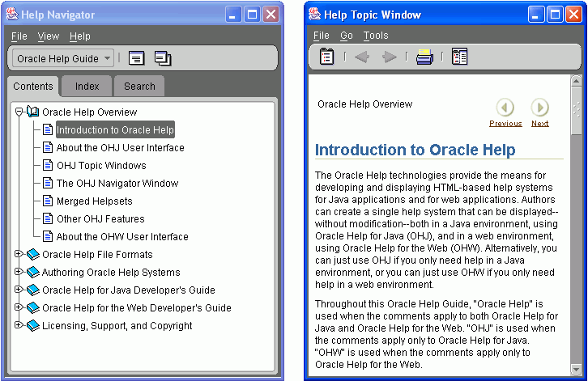Select the Licensing, Support, and Copyright book label

(117, 326)
